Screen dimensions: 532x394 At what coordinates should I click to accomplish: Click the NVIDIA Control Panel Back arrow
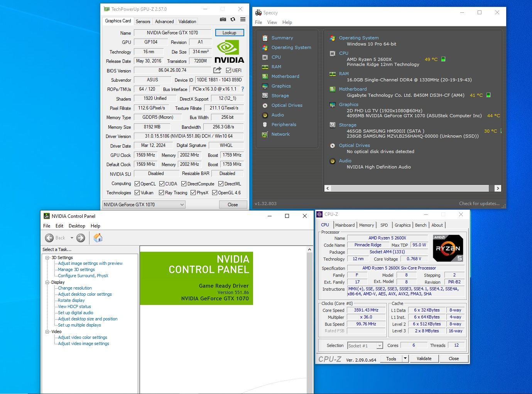(49, 238)
